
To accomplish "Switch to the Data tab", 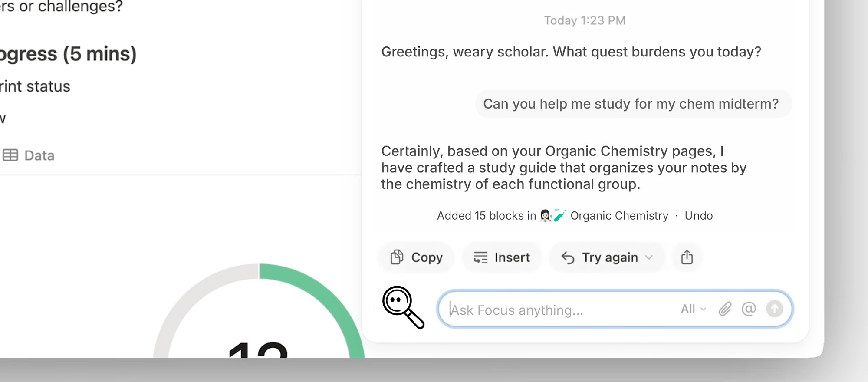I will pos(28,155).
